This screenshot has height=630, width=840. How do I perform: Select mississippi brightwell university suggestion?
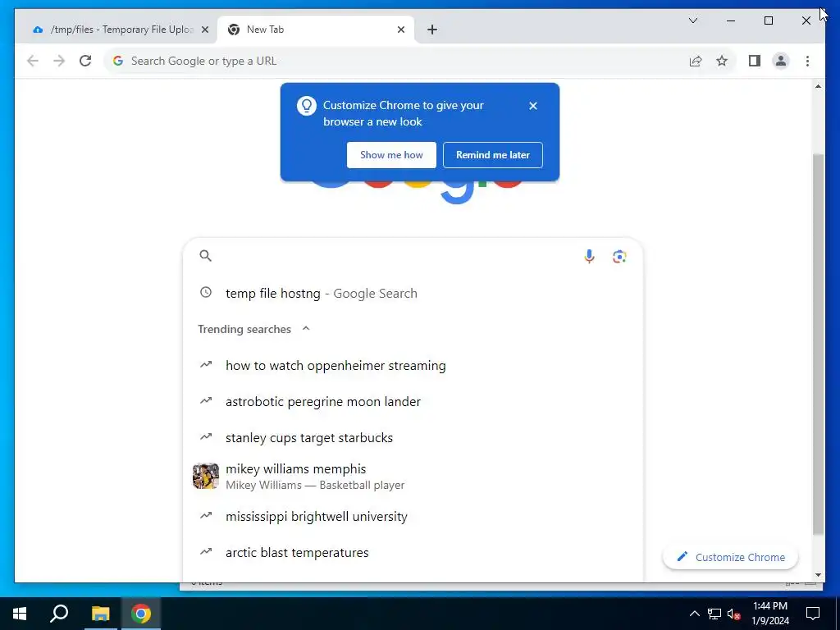click(x=413, y=517)
